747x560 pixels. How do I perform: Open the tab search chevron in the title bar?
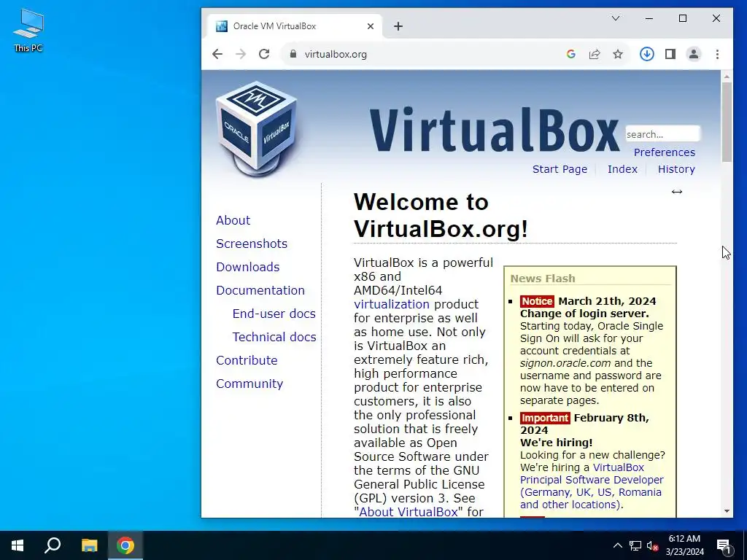(616, 18)
